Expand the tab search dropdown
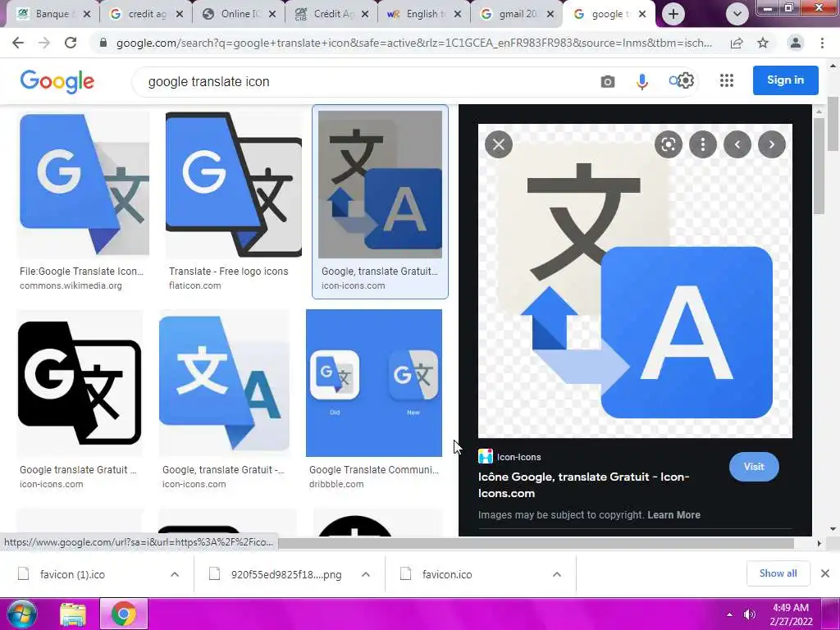The image size is (840, 630). pyautogui.click(x=737, y=14)
